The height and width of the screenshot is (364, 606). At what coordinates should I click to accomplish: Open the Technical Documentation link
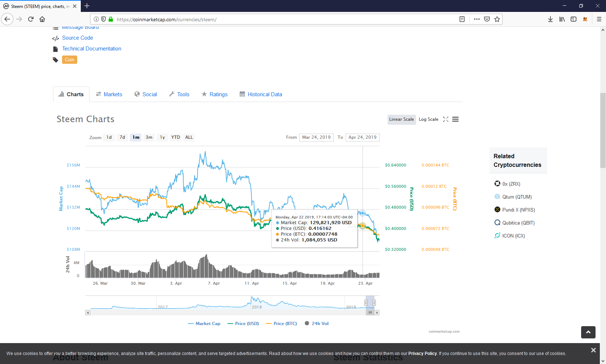pyautogui.click(x=92, y=49)
